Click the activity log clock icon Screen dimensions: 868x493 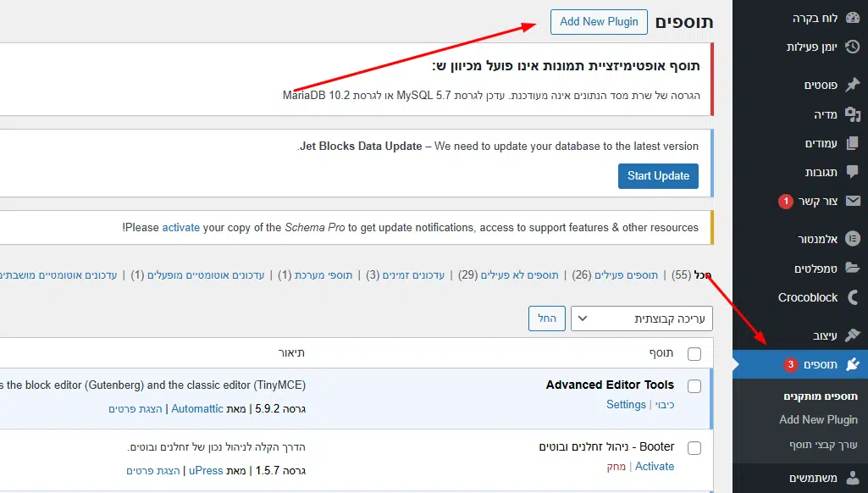point(852,47)
